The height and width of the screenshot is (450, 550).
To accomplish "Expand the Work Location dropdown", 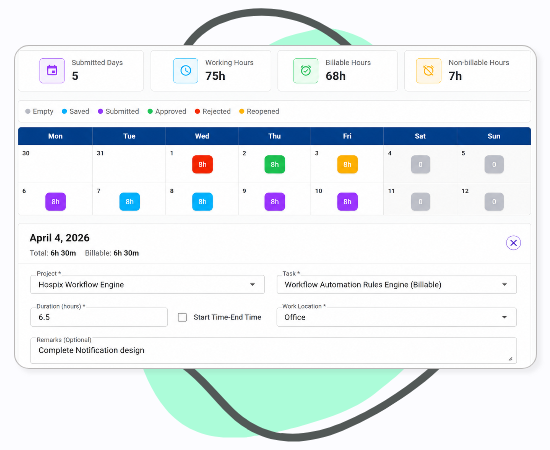I will [x=397, y=317].
